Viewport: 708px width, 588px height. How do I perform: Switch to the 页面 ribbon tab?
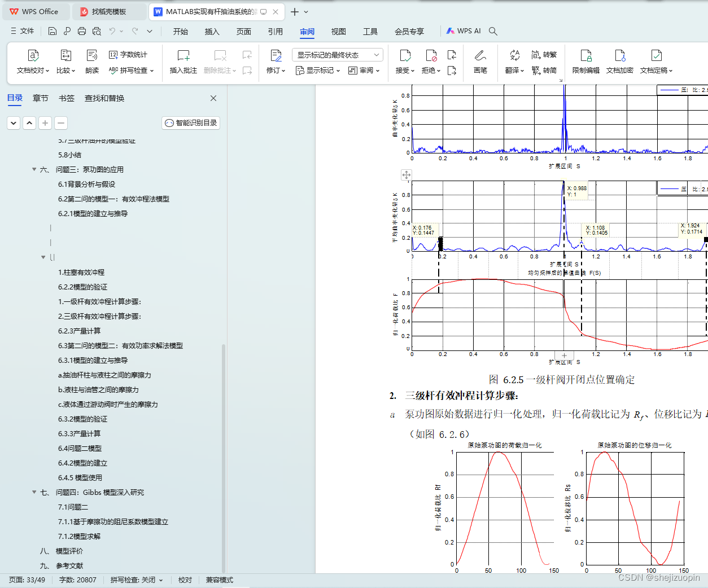[244, 32]
